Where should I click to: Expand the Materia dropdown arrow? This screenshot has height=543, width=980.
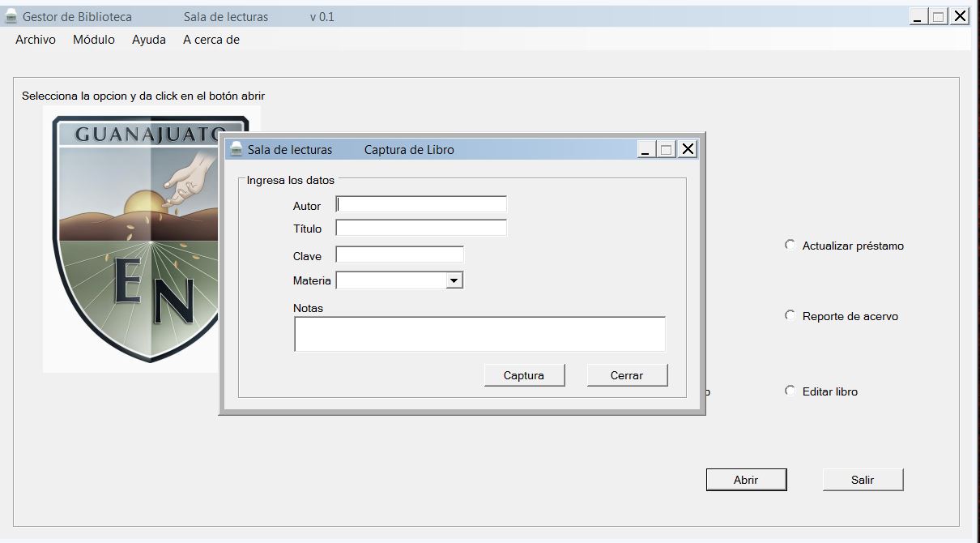454,280
